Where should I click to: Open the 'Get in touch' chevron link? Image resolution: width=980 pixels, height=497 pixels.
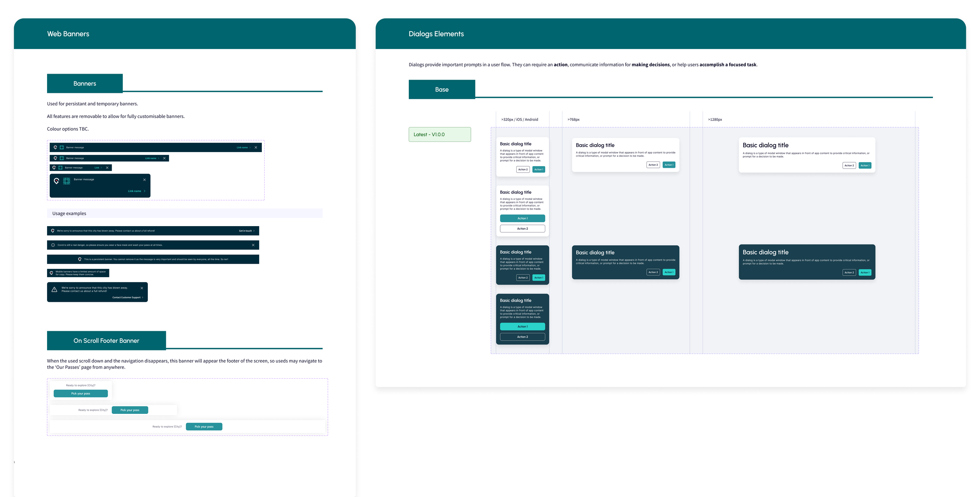247,231
